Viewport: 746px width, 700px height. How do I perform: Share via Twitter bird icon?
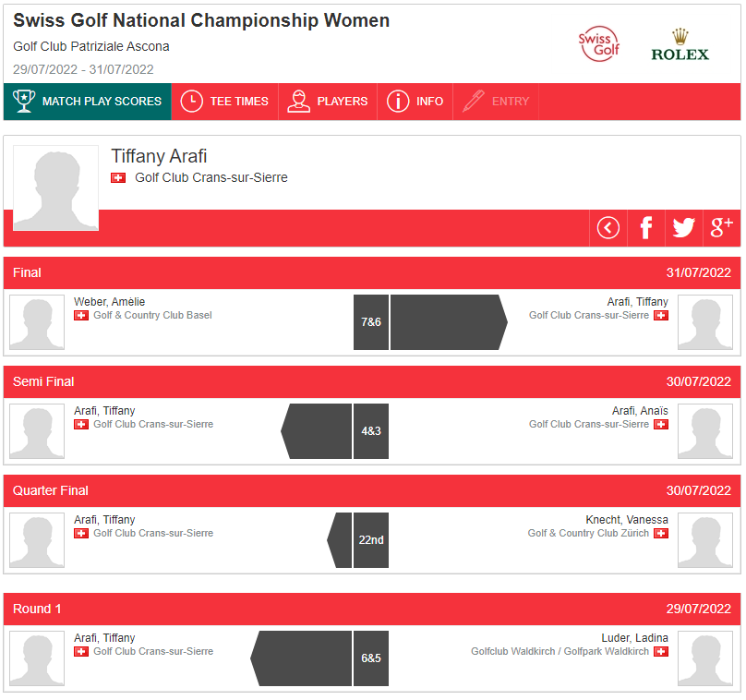(683, 228)
